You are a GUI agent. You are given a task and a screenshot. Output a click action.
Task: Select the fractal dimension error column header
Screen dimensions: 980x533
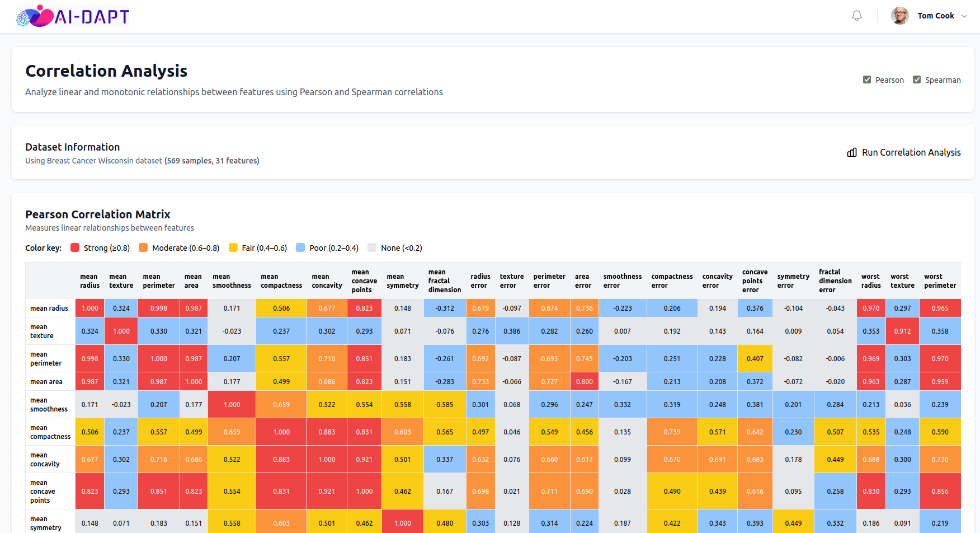point(835,281)
